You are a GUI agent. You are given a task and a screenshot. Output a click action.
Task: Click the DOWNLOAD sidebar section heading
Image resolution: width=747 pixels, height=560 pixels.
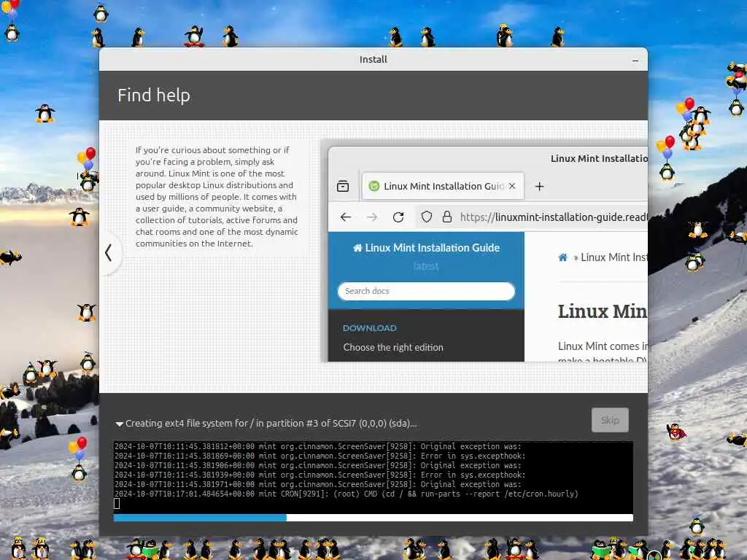(370, 328)
